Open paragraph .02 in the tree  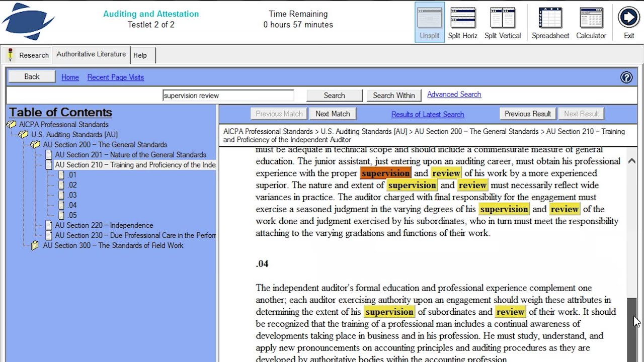pyautogui.click(x=72, y=185)
